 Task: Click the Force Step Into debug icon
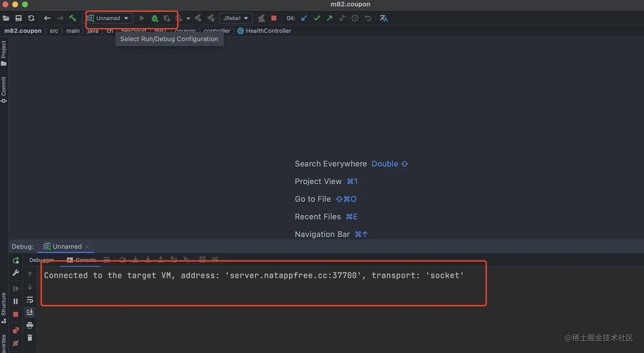click(148, 260)
